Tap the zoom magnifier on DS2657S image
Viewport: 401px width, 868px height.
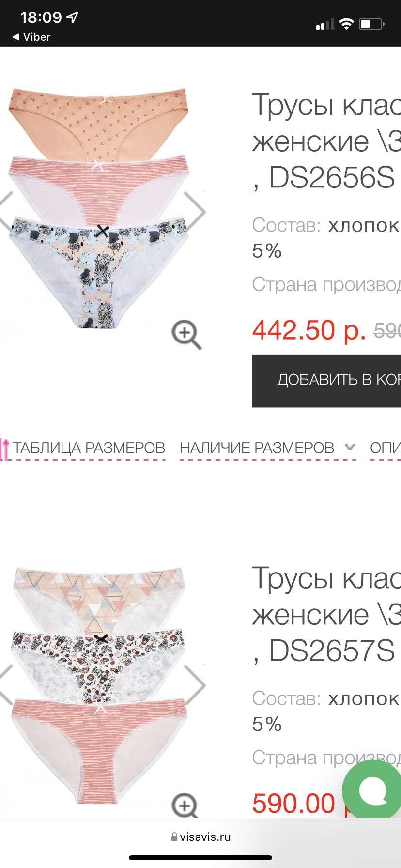(185, 805)
